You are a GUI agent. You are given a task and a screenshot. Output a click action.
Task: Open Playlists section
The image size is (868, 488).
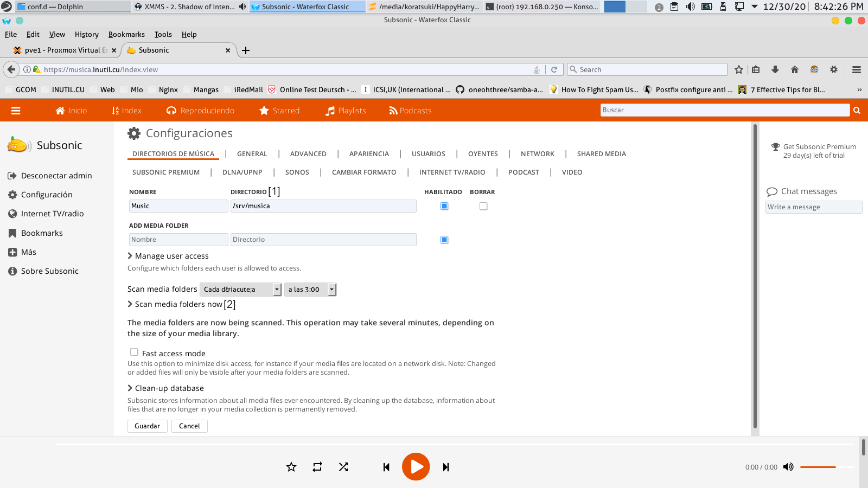pos(346,111)
